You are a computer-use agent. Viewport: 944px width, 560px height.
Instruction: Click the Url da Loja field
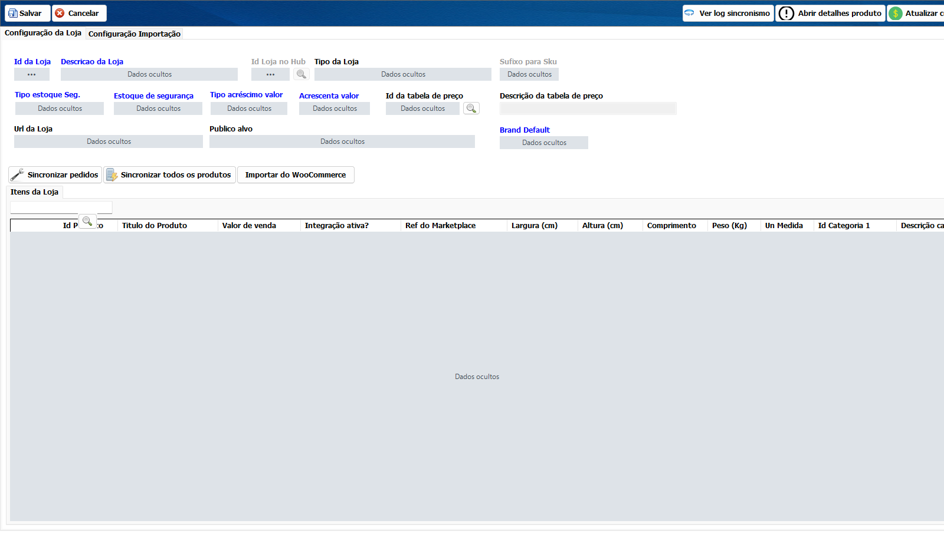(x=109, y=141)
